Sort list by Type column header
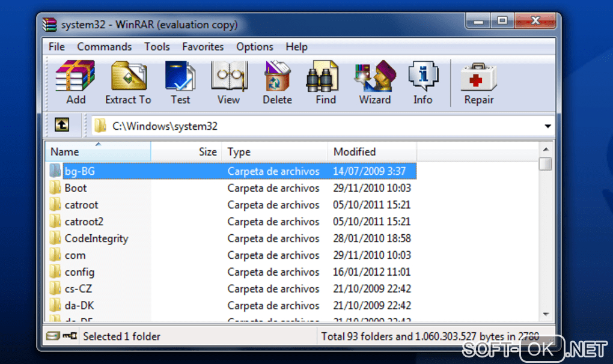This screenshot has height=364, width=613. tap(275, 151)
